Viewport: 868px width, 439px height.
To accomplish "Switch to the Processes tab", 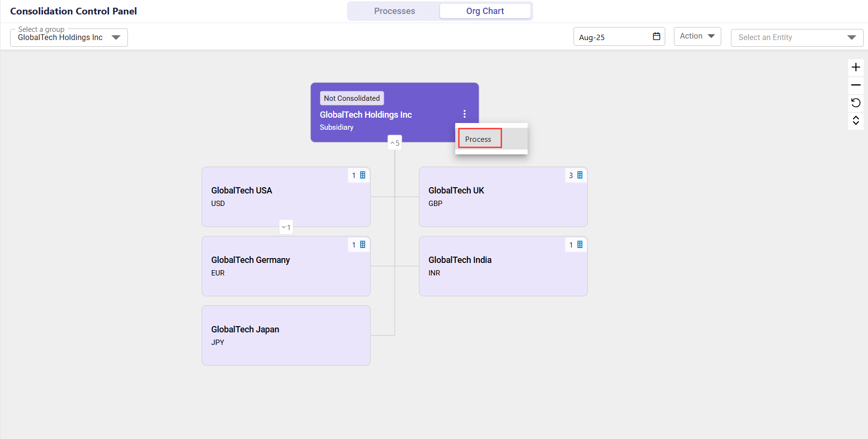I will 394,11.
